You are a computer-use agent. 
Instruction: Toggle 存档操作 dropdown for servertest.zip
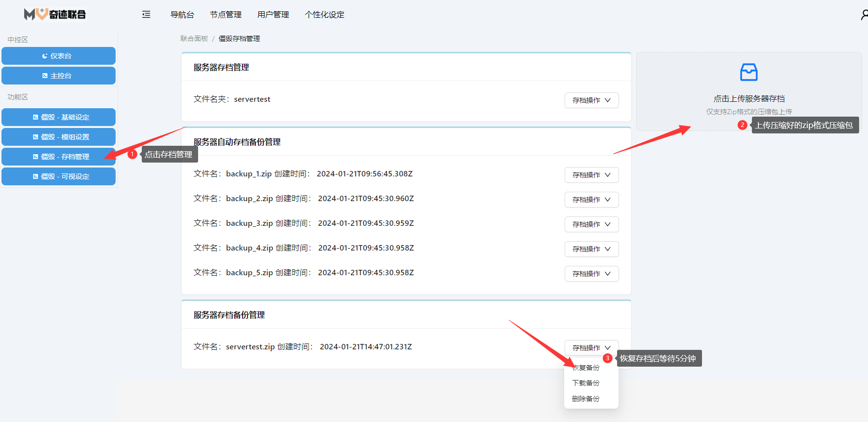point(591,348)
